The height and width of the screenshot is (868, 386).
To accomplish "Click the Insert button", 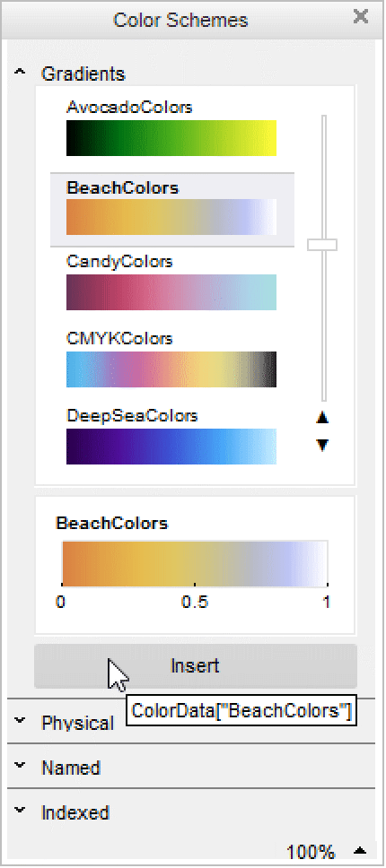I will point(196,666).
